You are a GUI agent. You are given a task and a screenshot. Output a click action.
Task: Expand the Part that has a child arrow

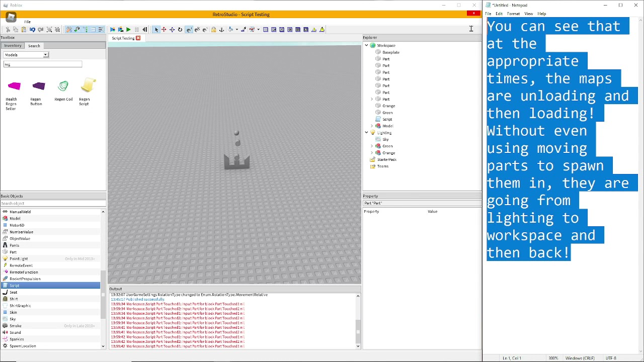pyautogui.click(x=372, y=99)
